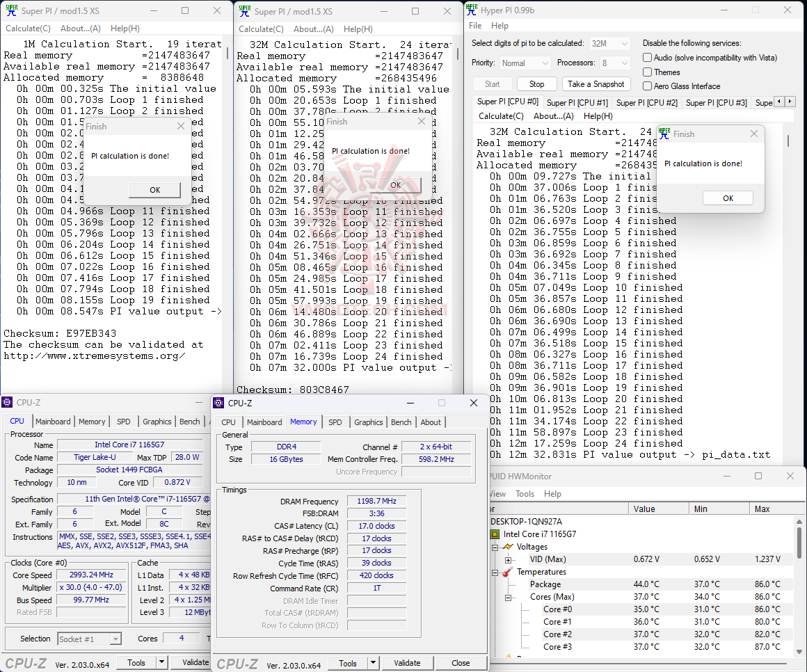Open the Tools menu in HWMonitor
Image resolution: width=807 pixels, height=672 pixels.
(525, 493)
